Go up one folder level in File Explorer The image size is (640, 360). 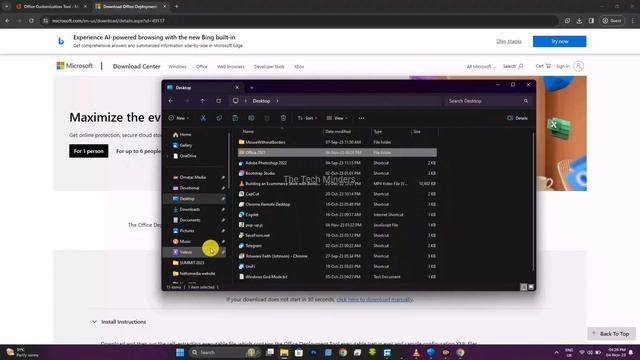click(x=202, y=101)
